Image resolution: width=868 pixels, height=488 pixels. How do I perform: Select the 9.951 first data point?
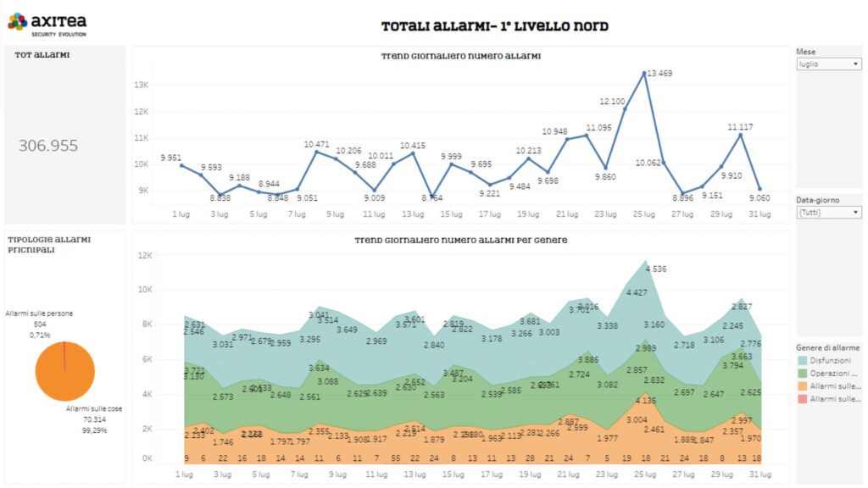[x=181, y=165]
